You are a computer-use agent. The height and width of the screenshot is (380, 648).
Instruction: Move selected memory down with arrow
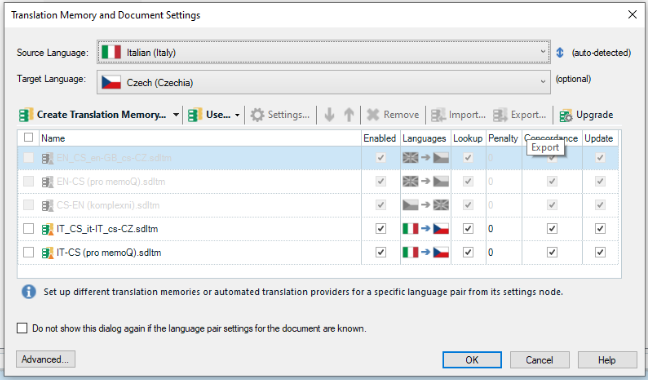[329, 115]
